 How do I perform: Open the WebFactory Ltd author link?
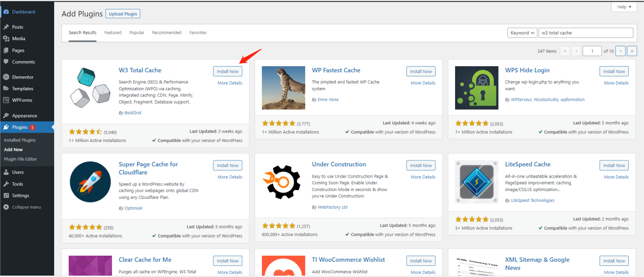click(332, 207)
